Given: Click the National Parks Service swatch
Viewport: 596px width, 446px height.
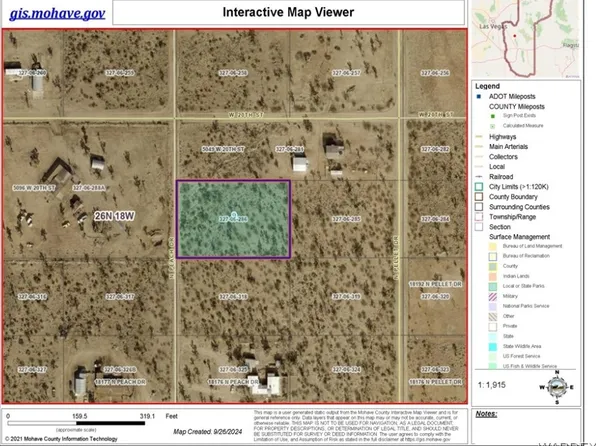Looking at the screenshot, I should (493, 306).
